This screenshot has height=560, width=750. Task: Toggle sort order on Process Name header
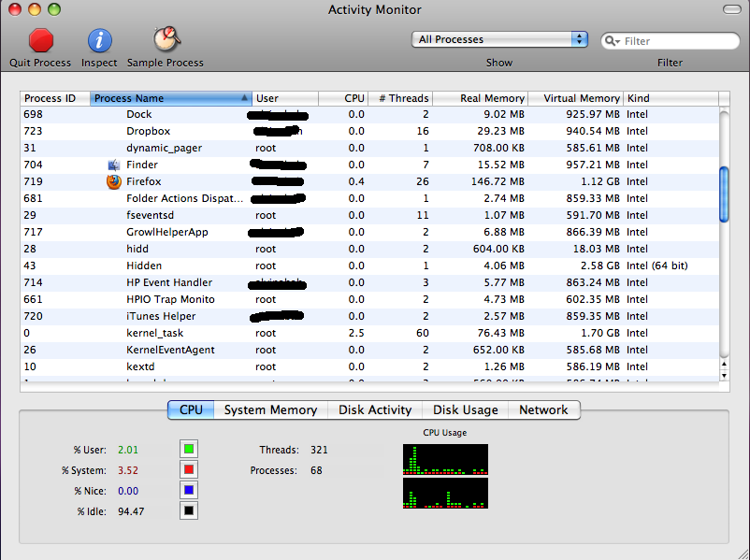pos(171,98)
